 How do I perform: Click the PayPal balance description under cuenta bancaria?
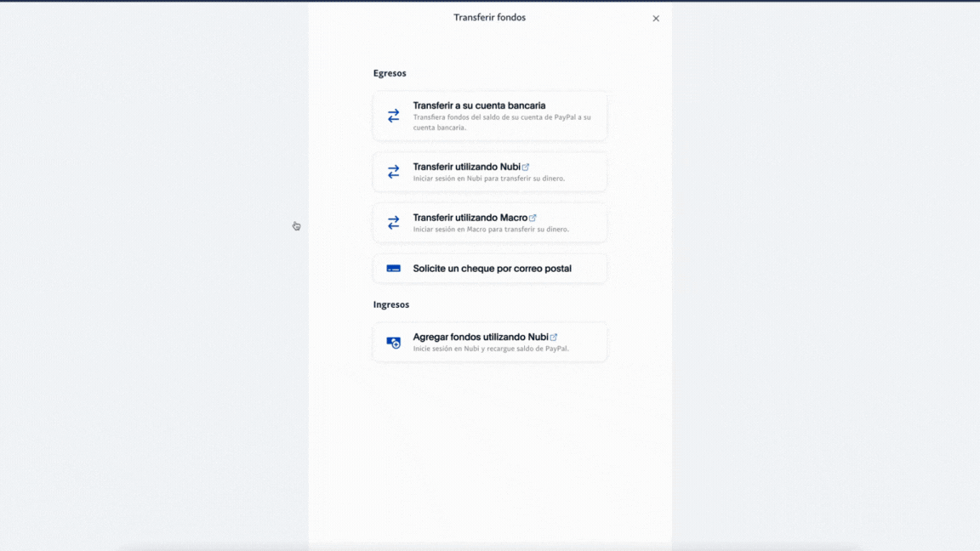(501, 122)
